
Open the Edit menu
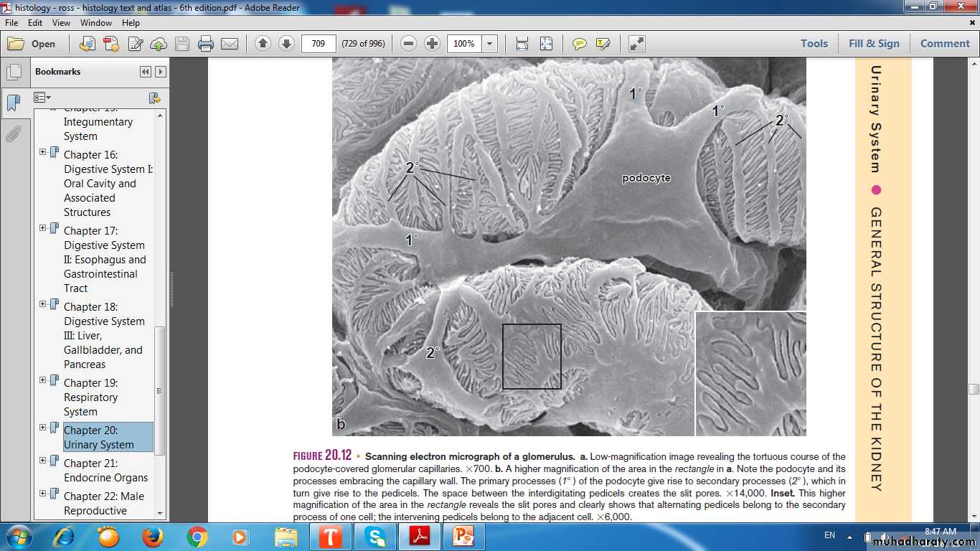coord(35,23)
